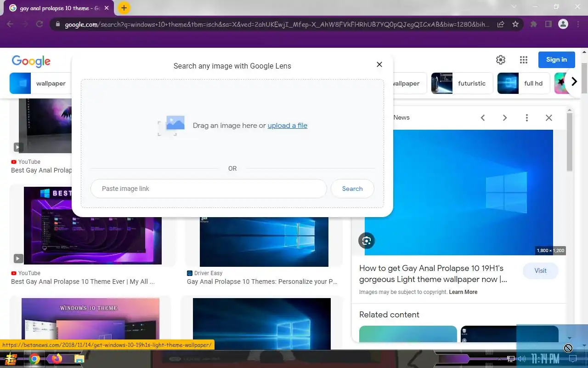Toggle the Chrome side panel
This screenshot has height=368, width=588.
[548, 24]
